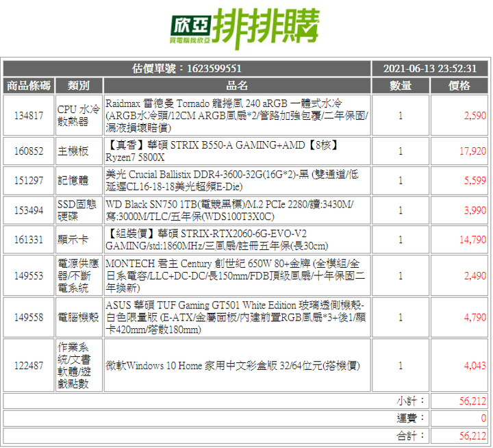Image resolution: width=493 pixels, height=448 pixels.
Task: Click the 主機板 category cell
Action: point(79,151)
